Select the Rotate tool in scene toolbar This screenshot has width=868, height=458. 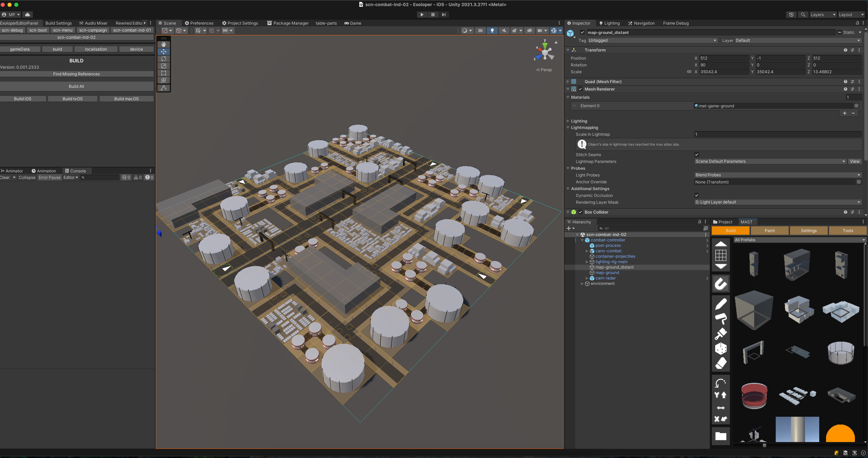163,59
